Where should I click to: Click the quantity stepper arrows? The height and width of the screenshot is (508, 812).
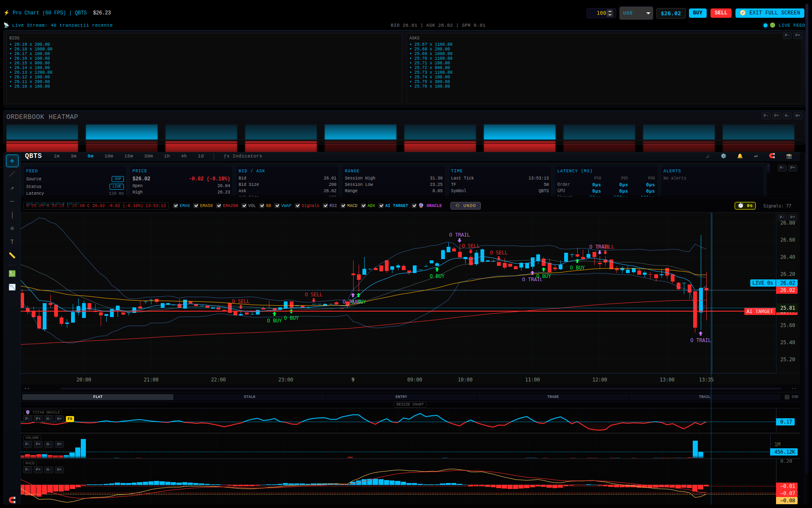[610, 13]
